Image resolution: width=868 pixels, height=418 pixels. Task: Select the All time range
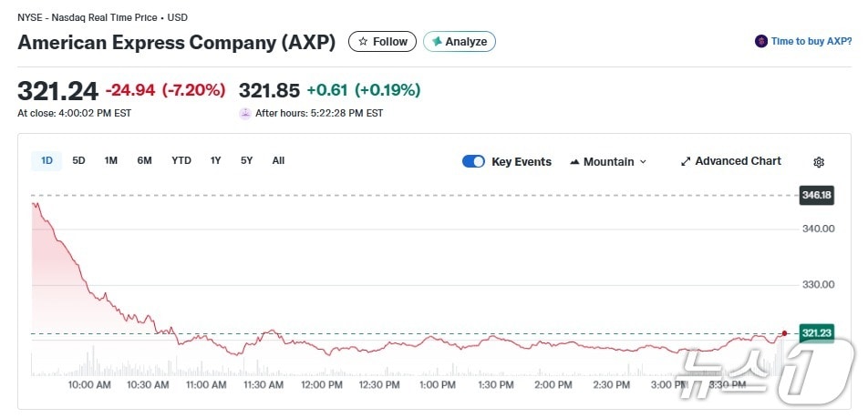pyautogui.click(x=278, y=160)
